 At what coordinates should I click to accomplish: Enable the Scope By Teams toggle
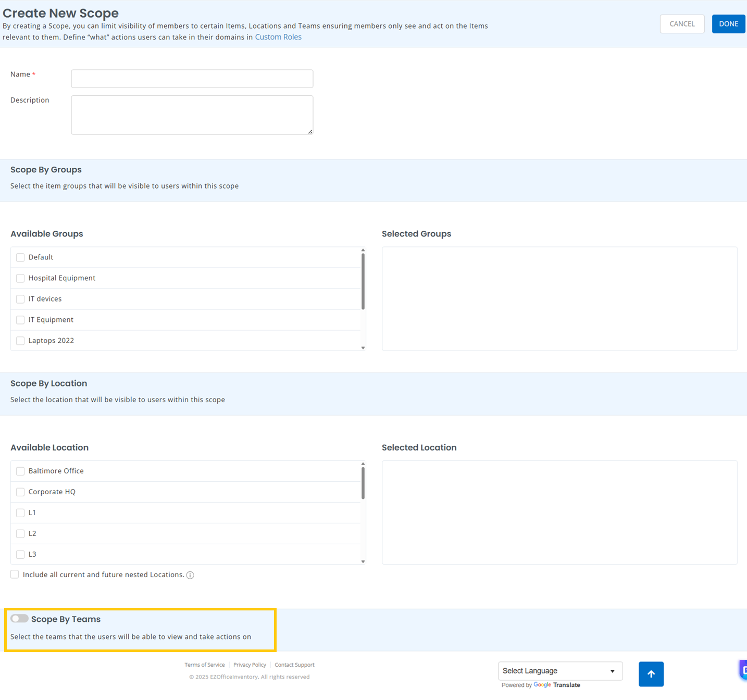coord(19,619)
